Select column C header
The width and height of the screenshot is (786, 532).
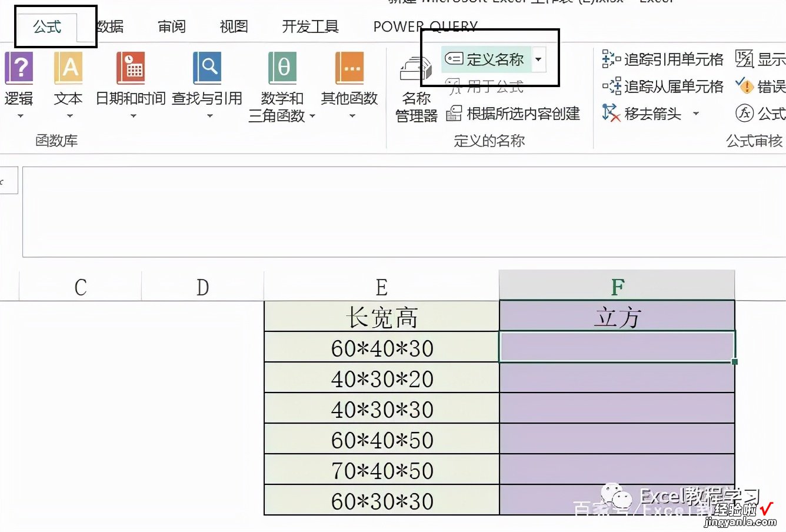pos(81,287)
